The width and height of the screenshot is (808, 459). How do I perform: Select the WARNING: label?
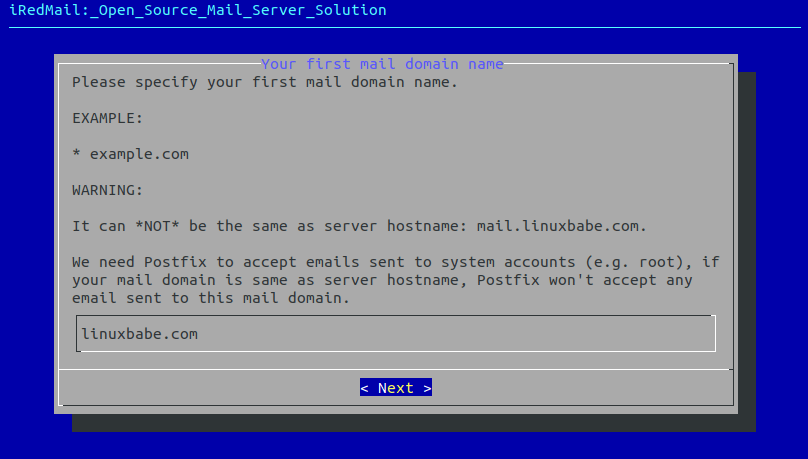[x=108, y=190]
